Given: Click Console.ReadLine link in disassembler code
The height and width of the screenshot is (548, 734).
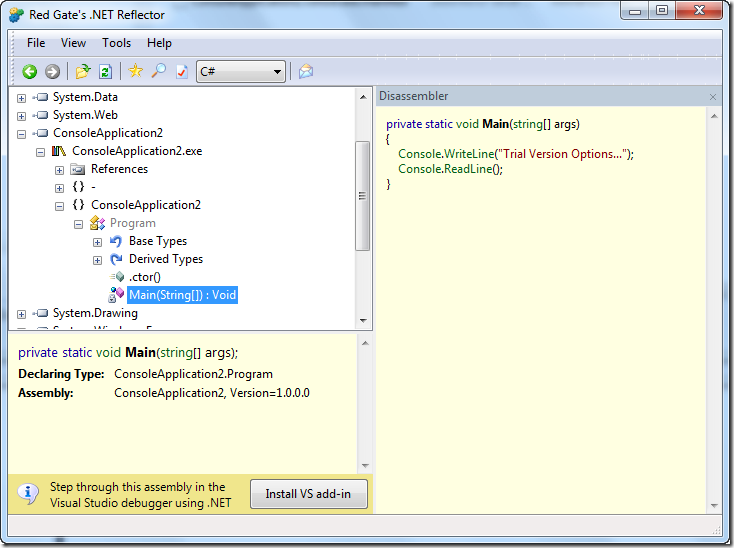Looking at the screenshot, I should (x=444, y=169).
